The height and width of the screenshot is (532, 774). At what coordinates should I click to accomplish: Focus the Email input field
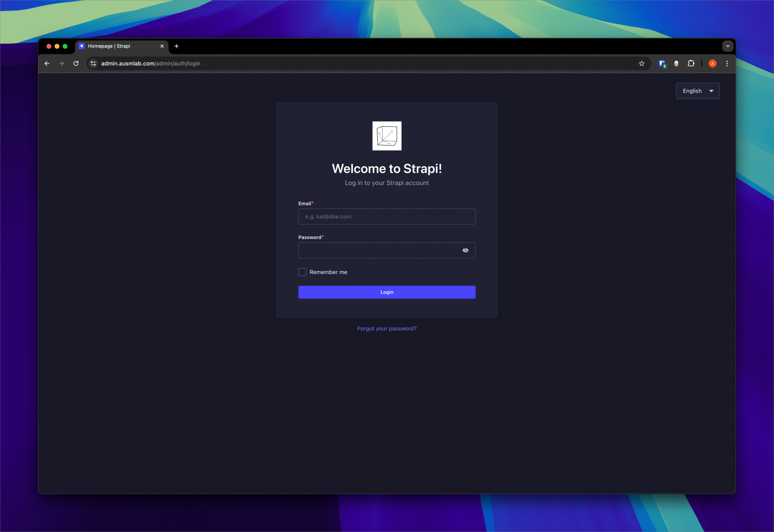[387, 216]
